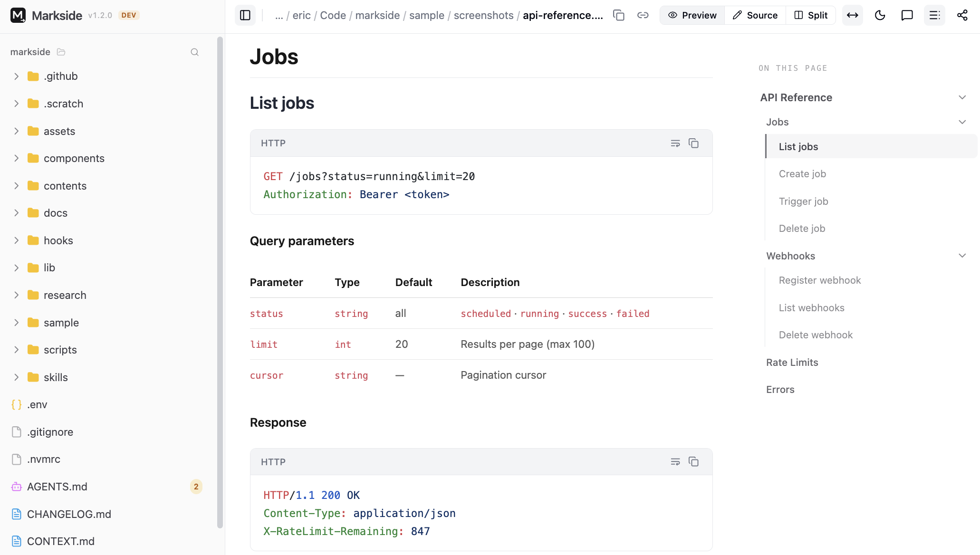The width and height of the screenshot is (980, 555).
Task: Switch to Source mode
Action: click(x=755, y=15)
